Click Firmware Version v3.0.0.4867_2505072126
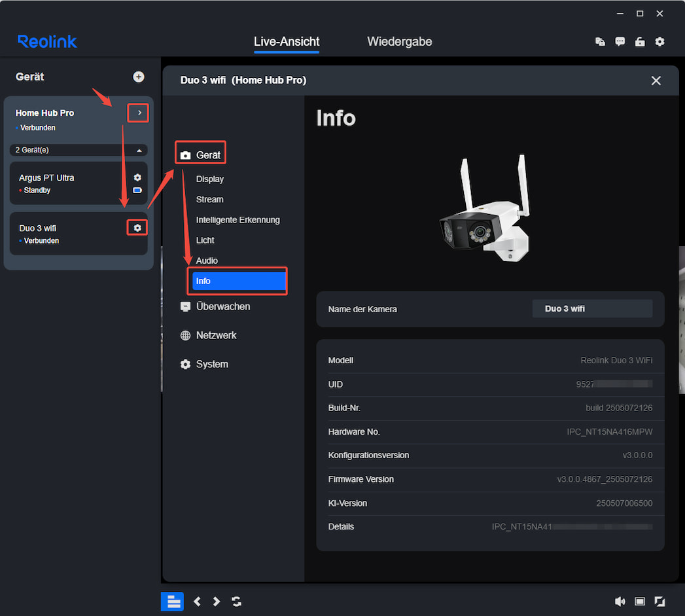This screenshot has height=616, width=685. (x=605, y=480)
